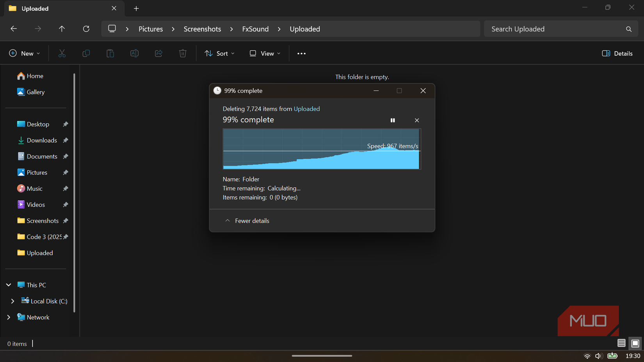Click the search magnifier icon
This screenshot has height=362, width=644.
pos(629,29)
